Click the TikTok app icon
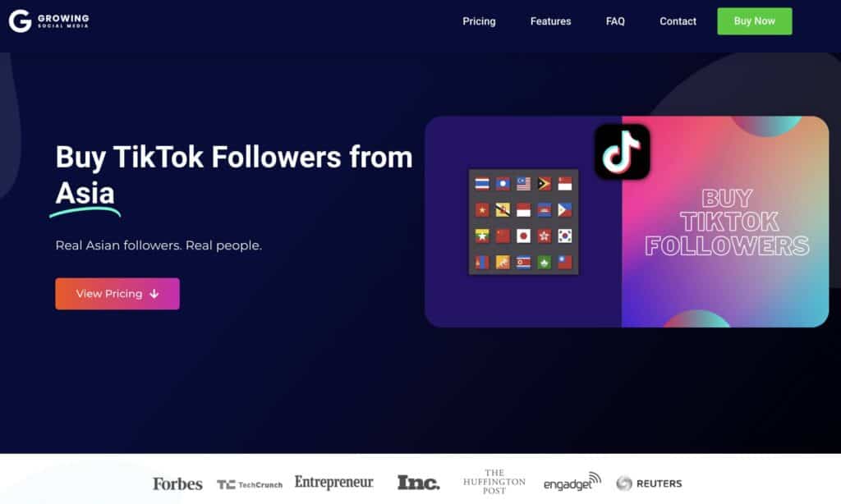841x504 pixels. tap(623, 152)
